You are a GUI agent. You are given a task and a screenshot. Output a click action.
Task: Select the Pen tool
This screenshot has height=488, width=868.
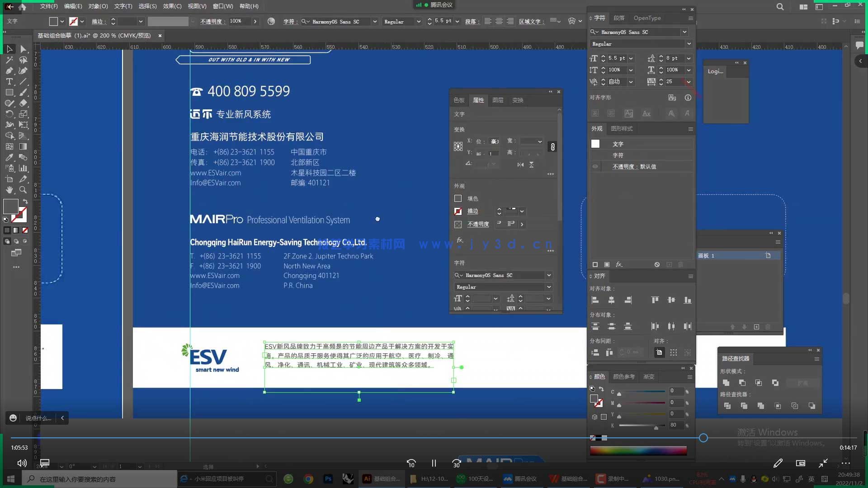click(9, 70)
